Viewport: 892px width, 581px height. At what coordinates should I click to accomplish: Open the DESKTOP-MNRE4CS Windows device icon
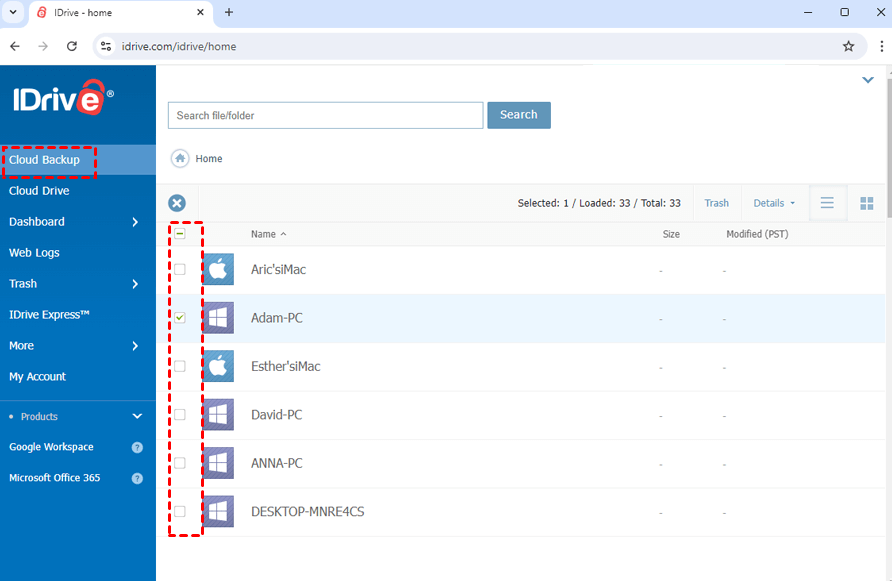click(218, 512)
